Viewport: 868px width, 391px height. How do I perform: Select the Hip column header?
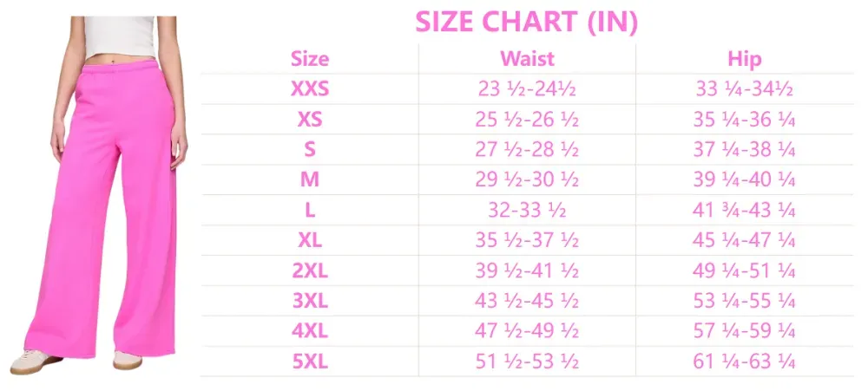744,59
